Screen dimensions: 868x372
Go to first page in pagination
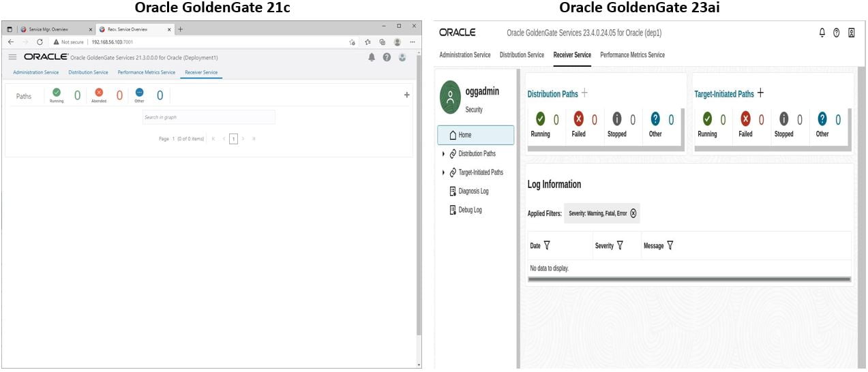pos(213,138)
